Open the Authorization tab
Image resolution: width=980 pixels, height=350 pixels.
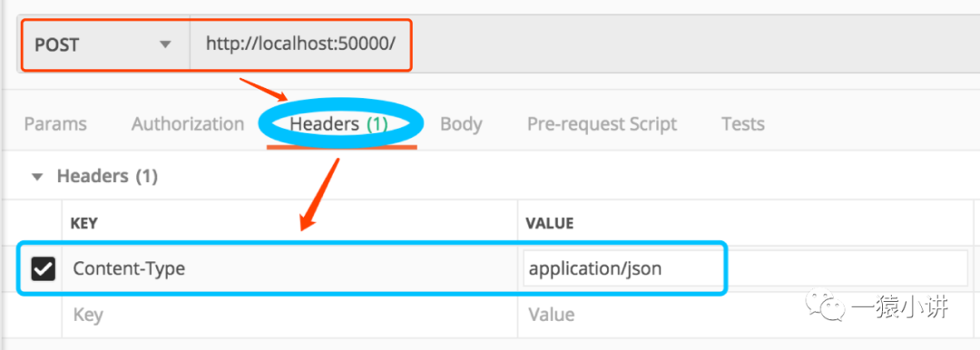coord(188,123)
